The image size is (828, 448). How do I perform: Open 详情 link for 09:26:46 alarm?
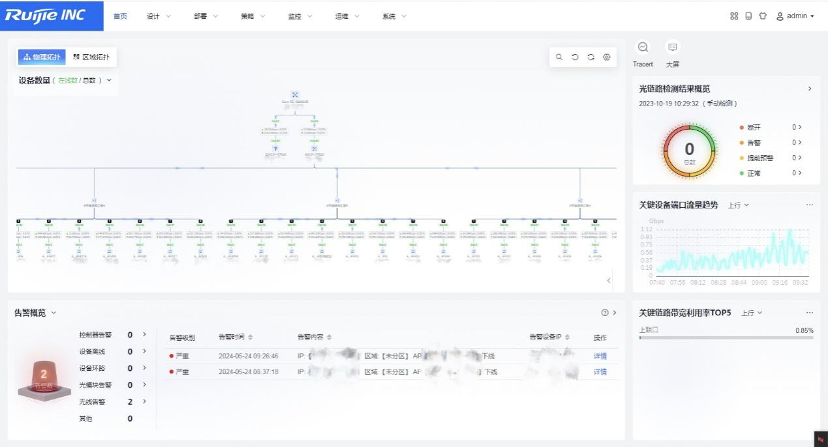(x=600, y=356)
